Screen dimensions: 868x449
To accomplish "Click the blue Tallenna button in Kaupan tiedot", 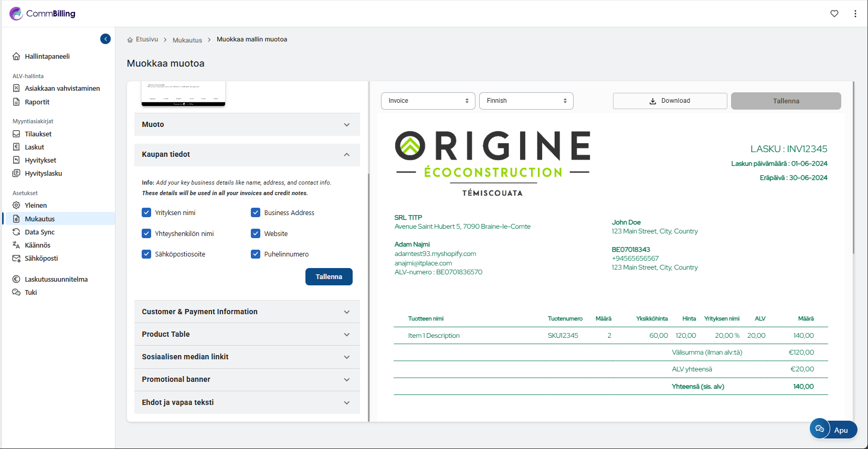I will pyautogui.click(x=329, y=277).
